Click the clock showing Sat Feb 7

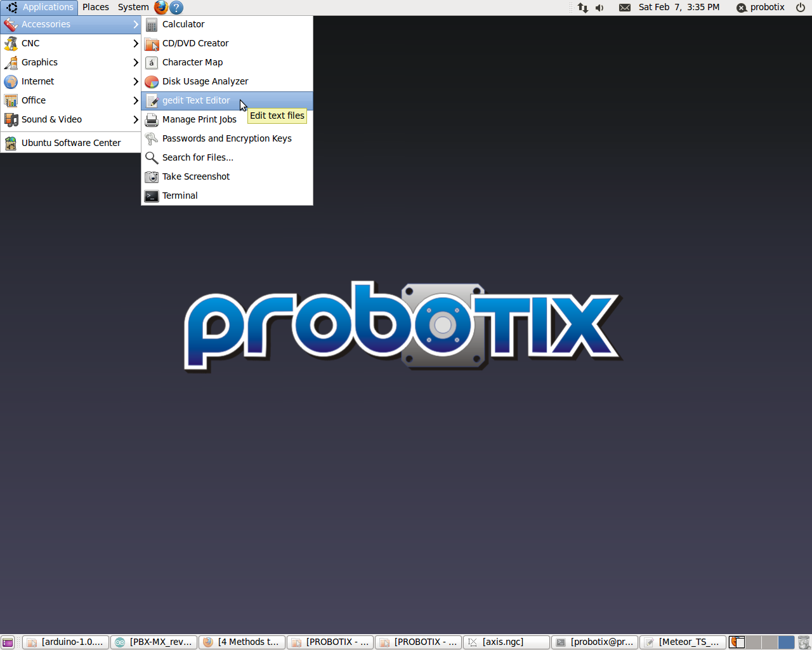point(679,8)
